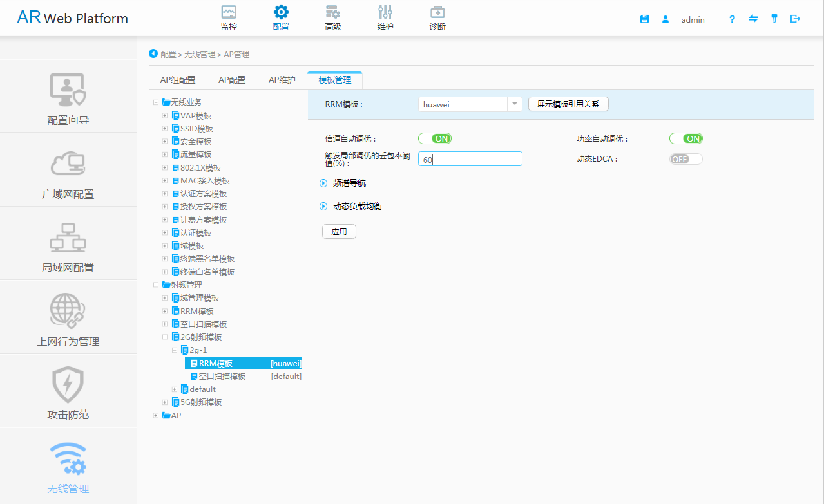Switch to the AP组配置 tab
Viewport: 824px width, 504px height.
[177, 79]
